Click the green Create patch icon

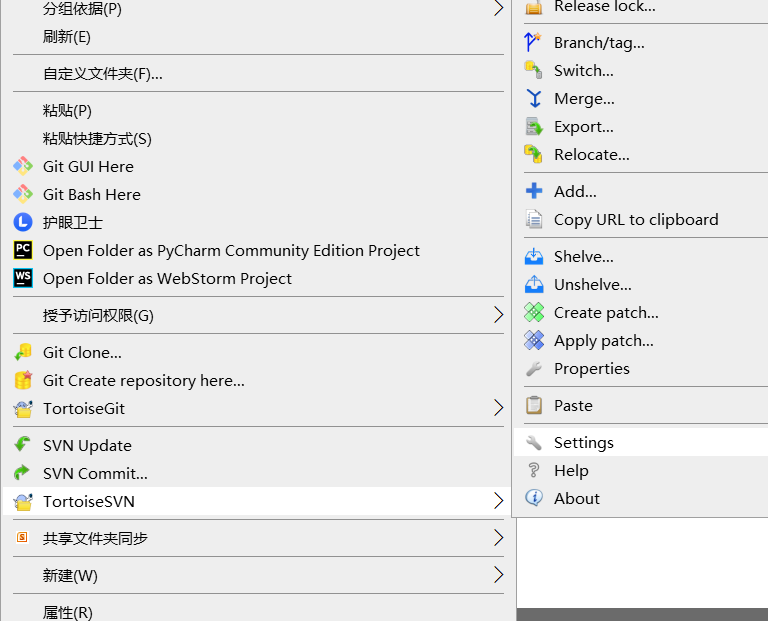(x=534, y=312)
